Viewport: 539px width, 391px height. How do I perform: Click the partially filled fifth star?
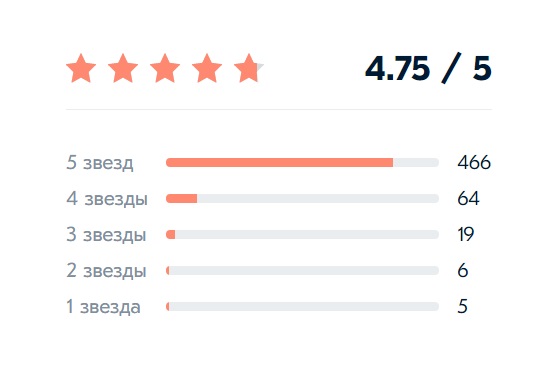click(249, 68)
